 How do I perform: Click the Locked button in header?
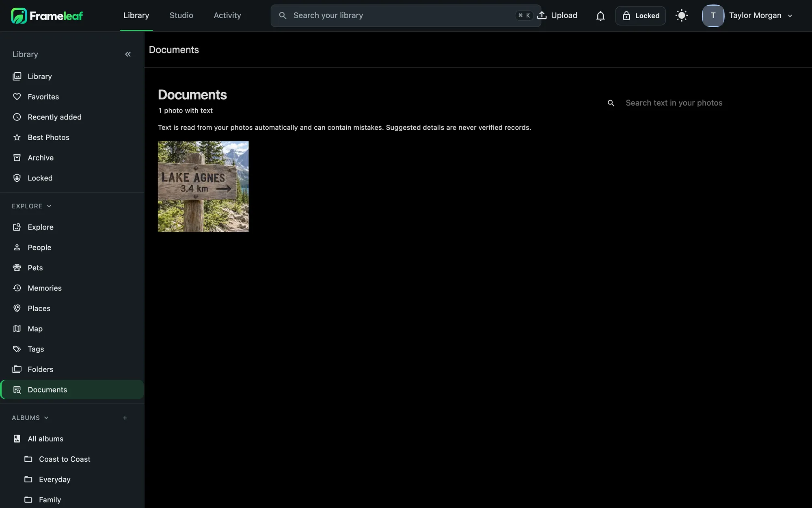tap(640, 16)
